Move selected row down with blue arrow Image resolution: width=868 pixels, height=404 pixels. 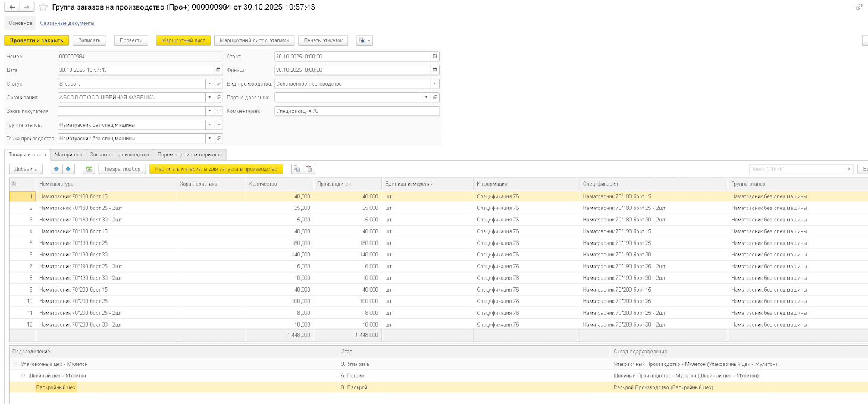[x=68, y=169]
